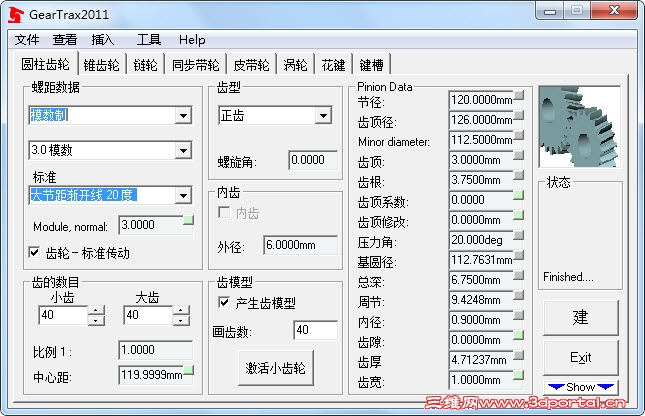Click the indicator square beside 周节
The height and width of the screenshot is (416, 645).
tap(519, 295)
